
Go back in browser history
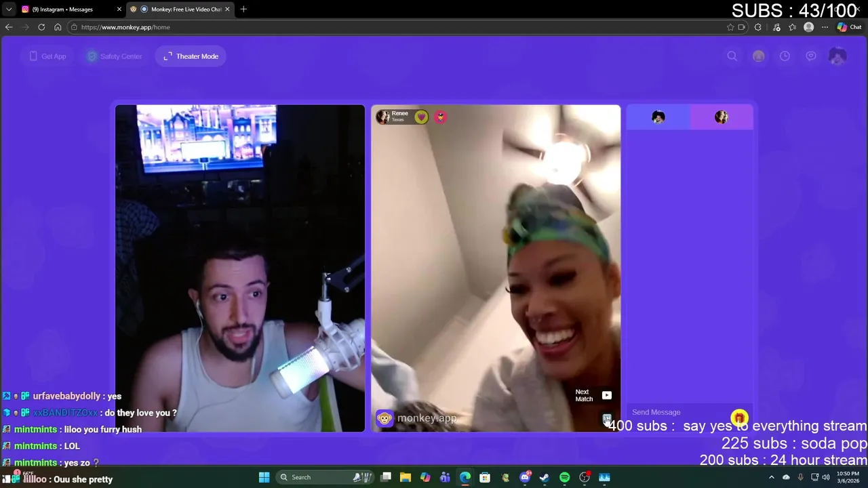tap(9, 27)
